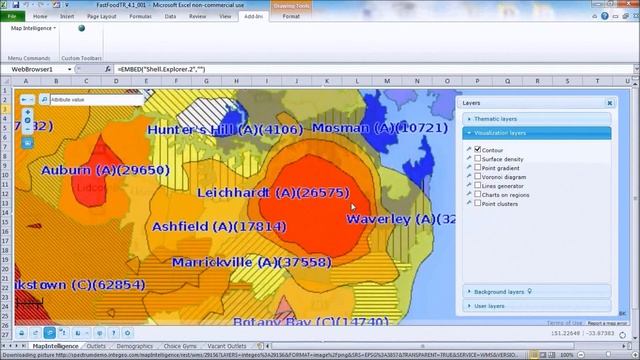The width and height of the screenshot is (640, 360).
Task: Click the settings gear icon in map toolbar
Action: point(127,333)
